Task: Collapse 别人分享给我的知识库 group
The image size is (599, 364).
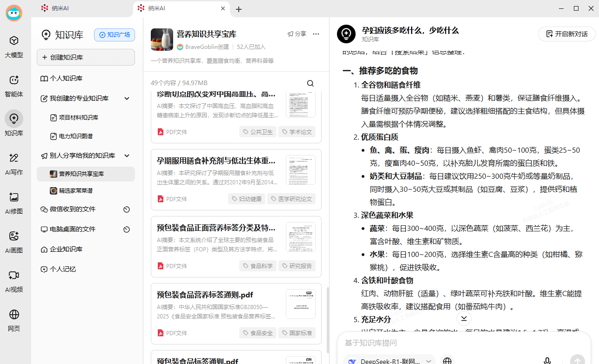Action: click(x=127, y=155)
